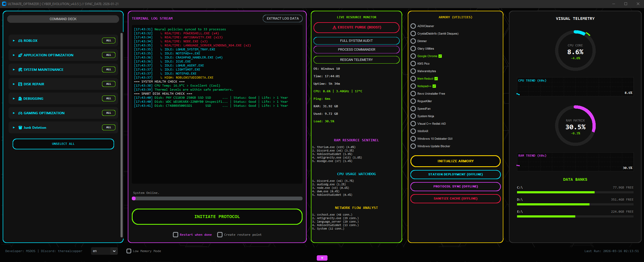644x262 pixels.
Task: Click the Junk Deletion trash icon
Action: click(x=20, y=128)
